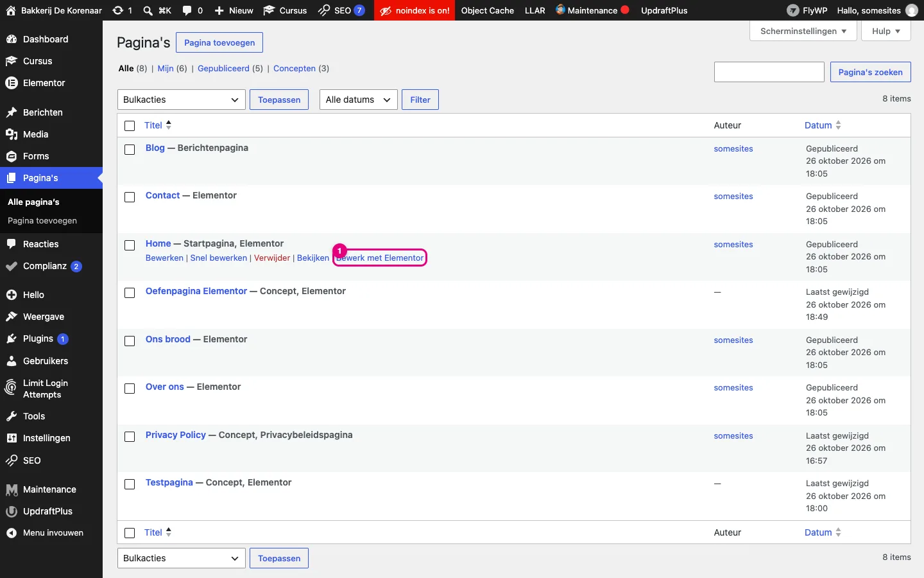Tick the Oefenpagina Elementor checkbox
The image size is (924, 578).
click(130, 293)
